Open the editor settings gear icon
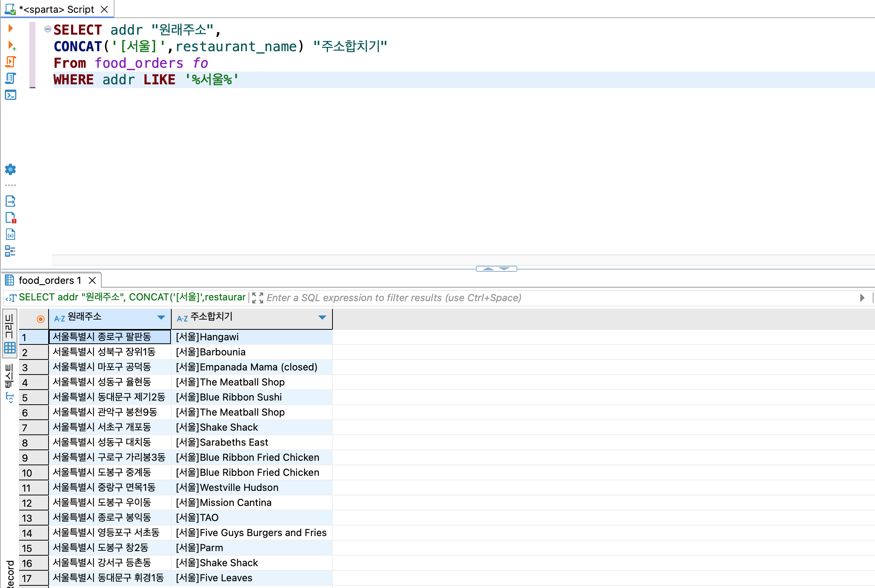 pos(11,169)
